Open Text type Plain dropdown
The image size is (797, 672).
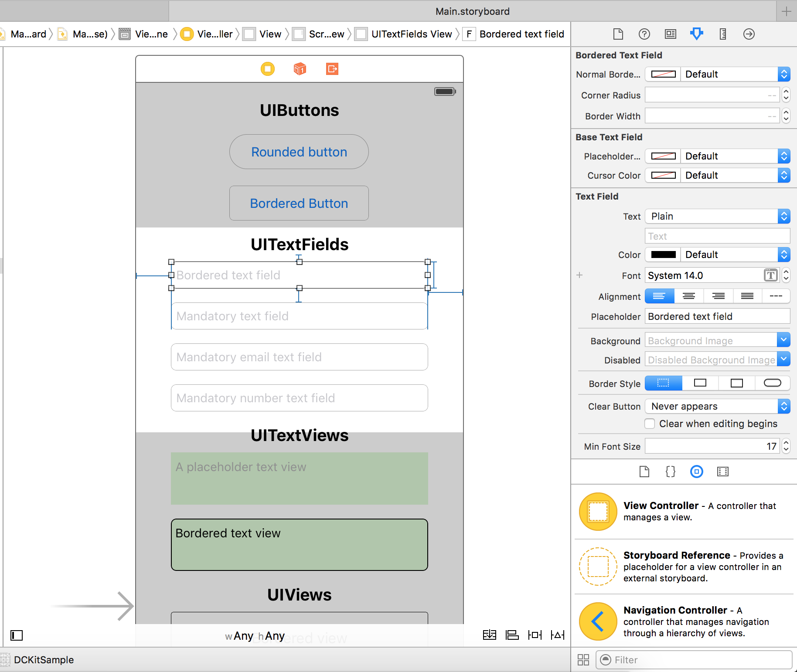coord(718,216)
